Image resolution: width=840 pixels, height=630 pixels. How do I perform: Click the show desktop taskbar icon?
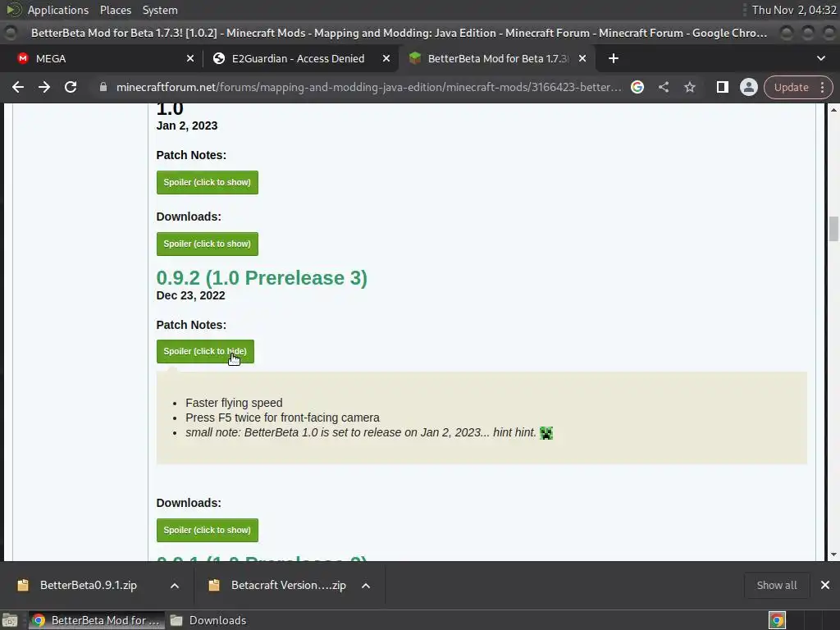pyautogui.click(x=10, y=620)
